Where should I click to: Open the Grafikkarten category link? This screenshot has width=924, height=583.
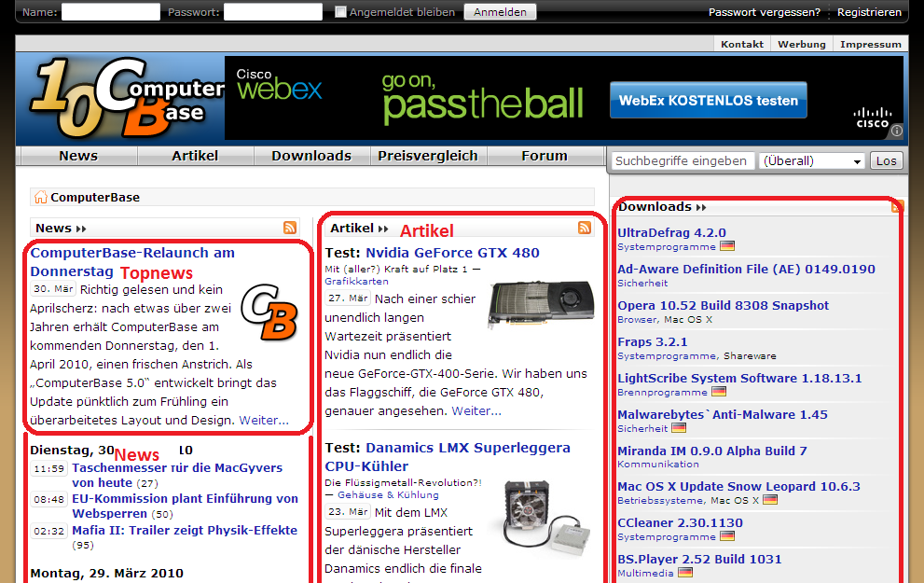(x=356, y=281)
